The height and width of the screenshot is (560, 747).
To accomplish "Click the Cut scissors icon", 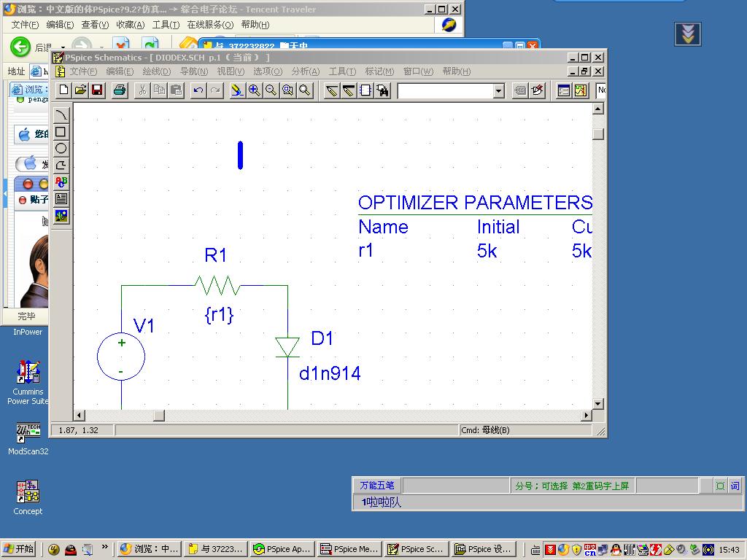I will tap(142, 90).
